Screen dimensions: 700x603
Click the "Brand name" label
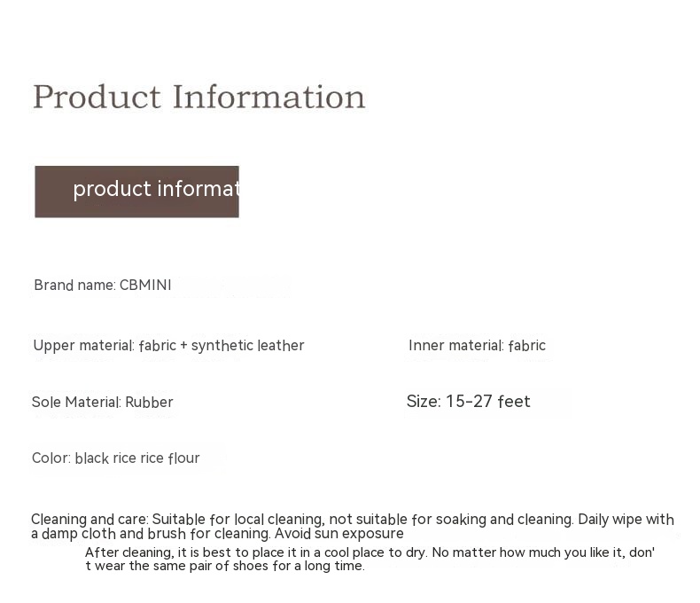[x=74, y=286]
